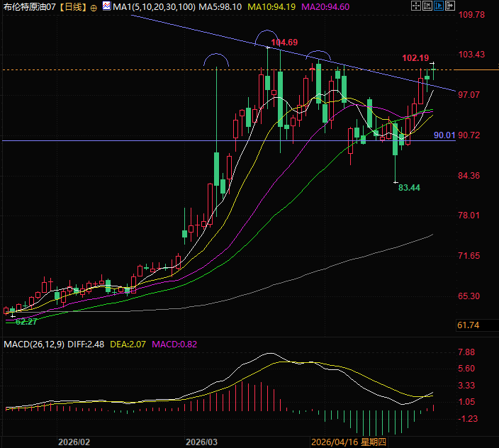This screenshot has height=448, width=499.
Task: Click the 102.19 recent high price label
Action: pos(415,57)
